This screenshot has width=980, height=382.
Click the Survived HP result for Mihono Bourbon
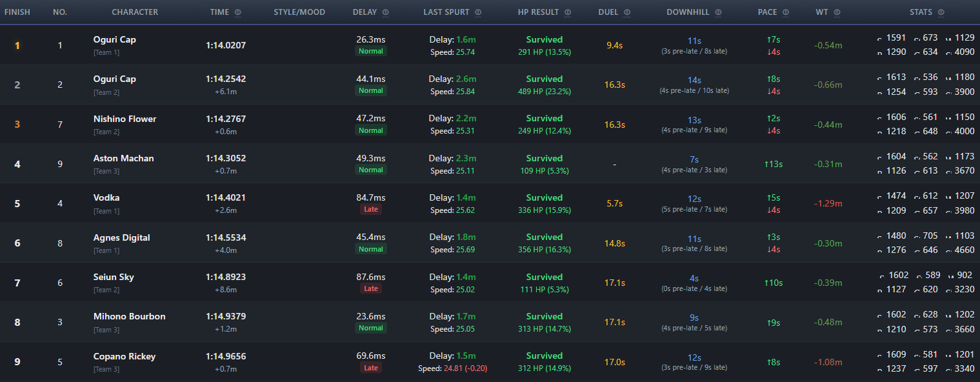point(545,316)
